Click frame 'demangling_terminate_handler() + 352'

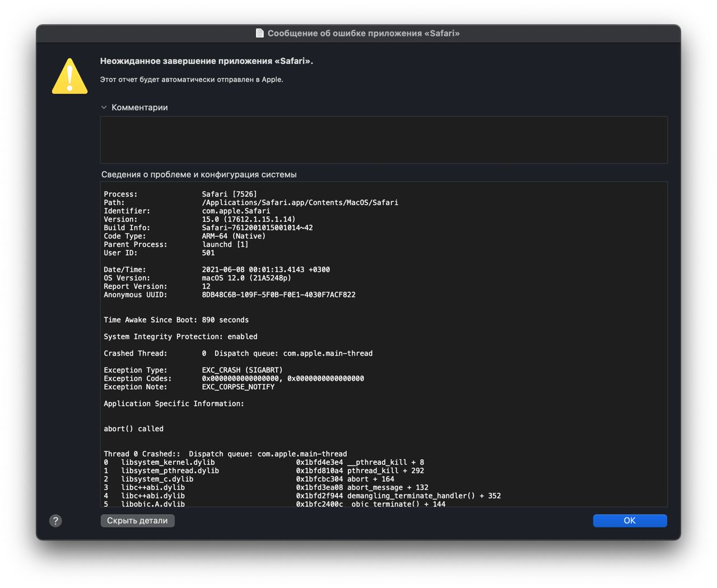pyautogui.click(x=424, y=497)
